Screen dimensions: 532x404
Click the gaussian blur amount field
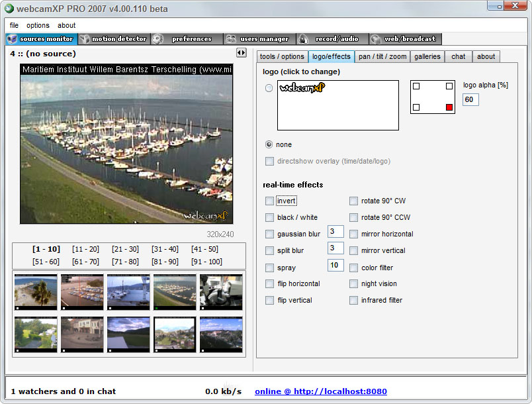click(335, 232)
